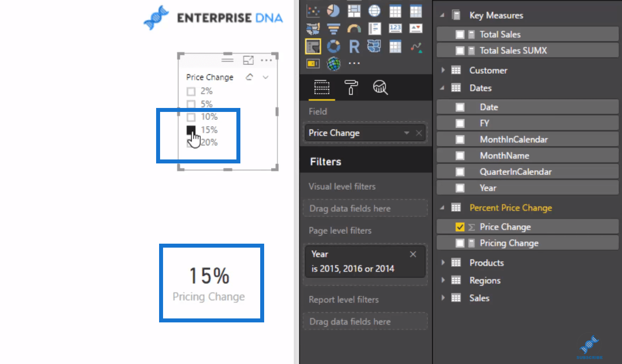This screenshot has width=622, height=364.
Task: Tick the MonthName field checkbox
Action: coord(460,156)
